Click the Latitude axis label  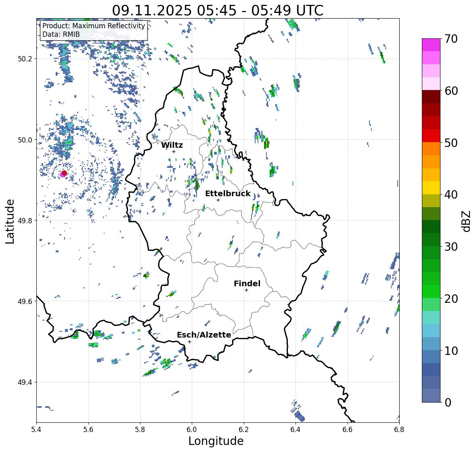[x=10, y=221]
